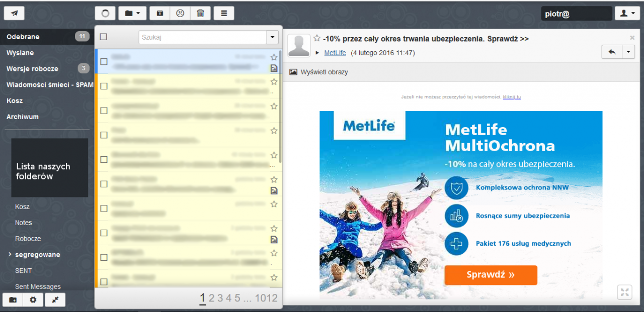Image resolution: width=644 pixels, height=312 pixels.
Task: Tick the checkbox of the second listed message
Action: tap(104, 86)
